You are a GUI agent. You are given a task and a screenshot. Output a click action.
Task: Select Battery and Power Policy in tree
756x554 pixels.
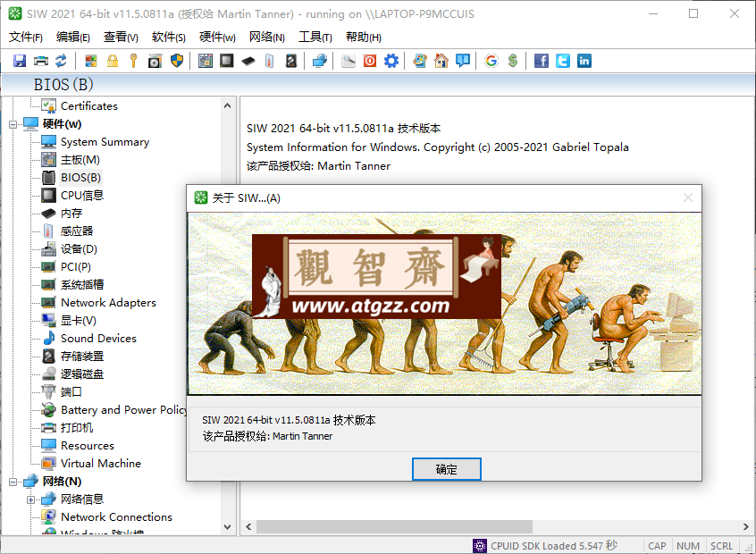tap(124, 410)
